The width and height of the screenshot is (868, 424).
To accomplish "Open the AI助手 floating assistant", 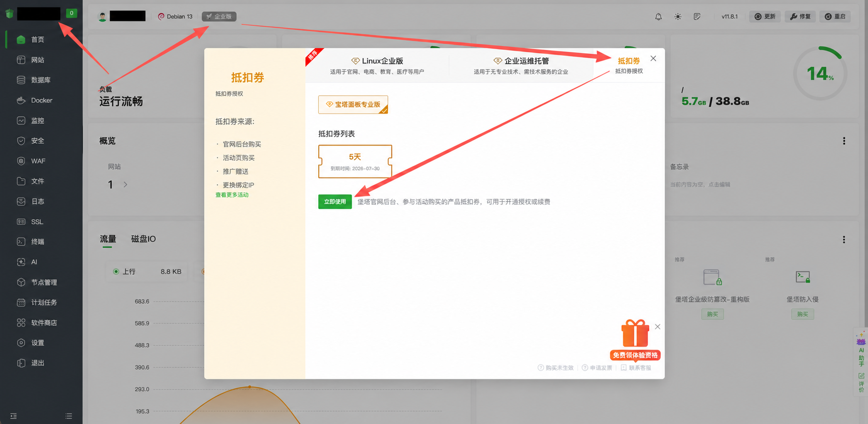I will pyautogui.click(x=861, y=348).
